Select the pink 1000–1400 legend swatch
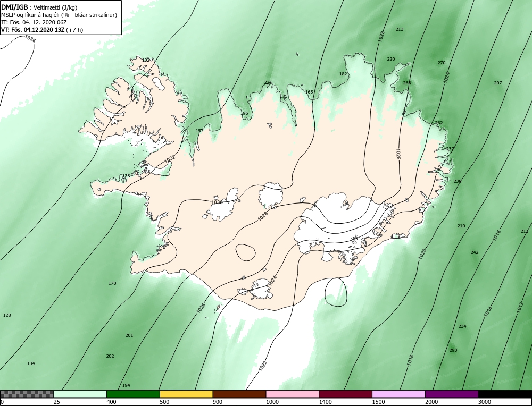532x406 pixels. 293,394
